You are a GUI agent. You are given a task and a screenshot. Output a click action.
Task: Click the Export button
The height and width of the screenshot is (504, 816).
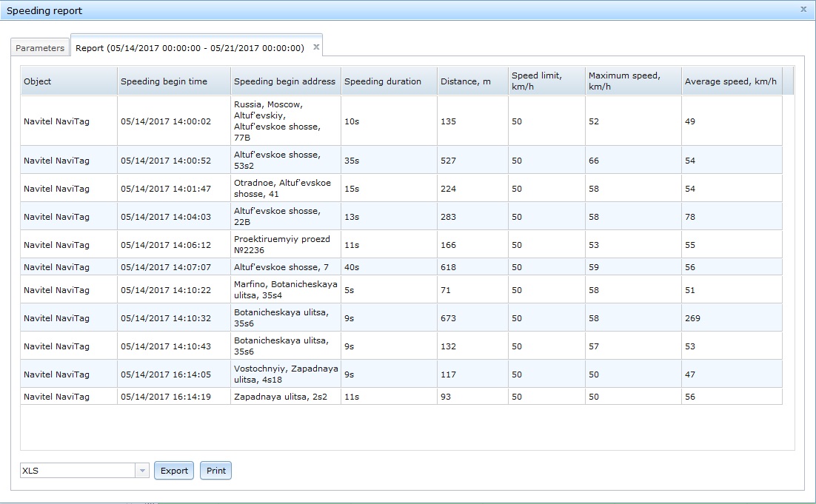(174, 471)
